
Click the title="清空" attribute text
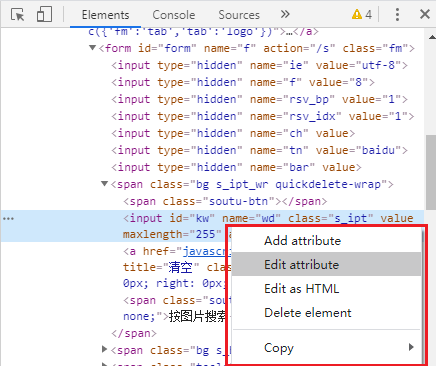[x=161, y=267]
